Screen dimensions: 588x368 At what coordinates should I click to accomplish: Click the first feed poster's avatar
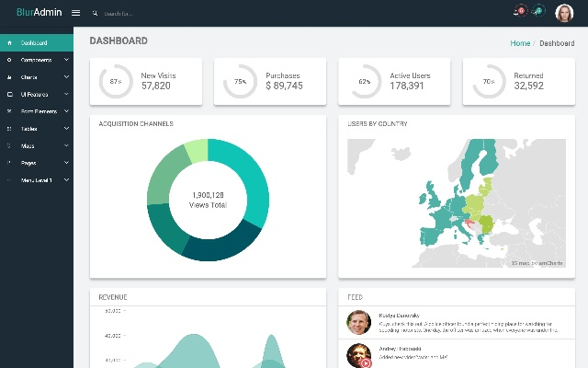click(x=358, y=321)
